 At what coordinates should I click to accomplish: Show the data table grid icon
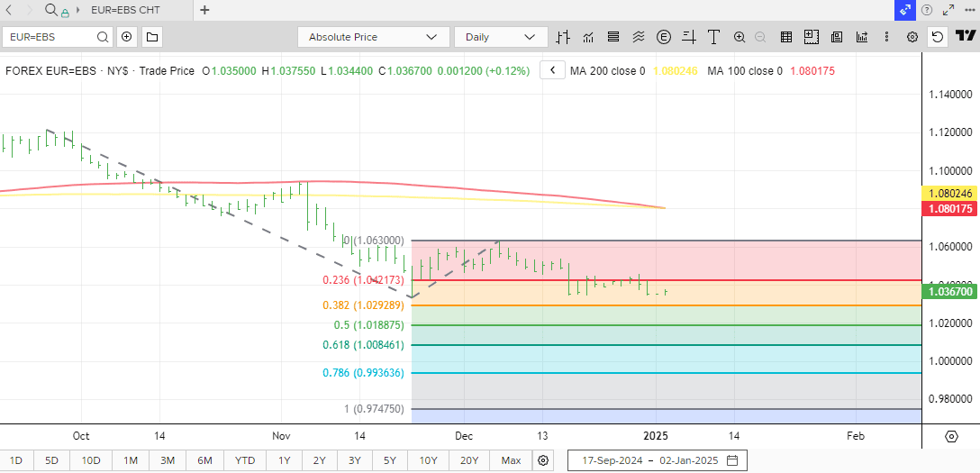coord(786,37)
